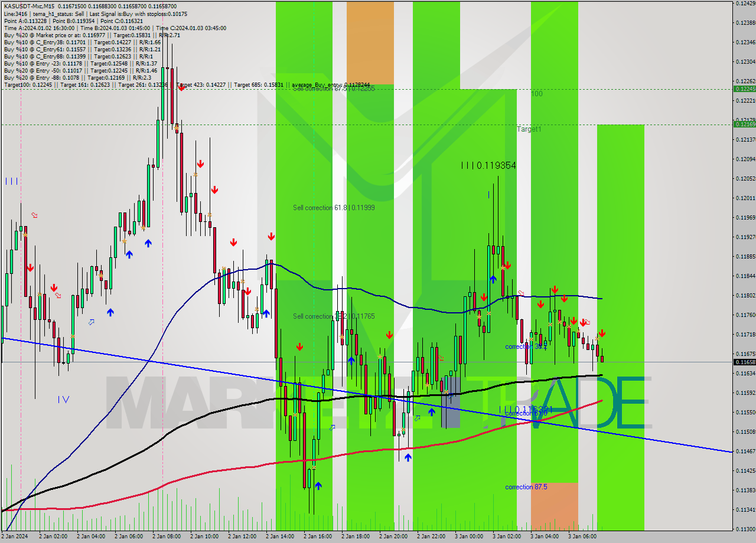The image size is (756, 543).
Task: Click the 'Target1' label on the chart
Action: coord(529,129)
